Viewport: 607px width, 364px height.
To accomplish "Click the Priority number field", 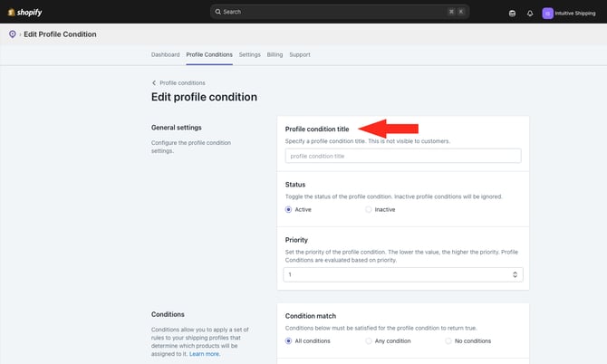I will click(403, 274).
